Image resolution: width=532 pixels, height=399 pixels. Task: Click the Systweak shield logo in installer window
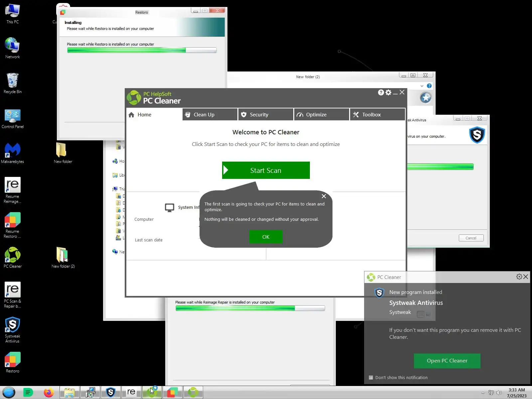tap(477, 135)
